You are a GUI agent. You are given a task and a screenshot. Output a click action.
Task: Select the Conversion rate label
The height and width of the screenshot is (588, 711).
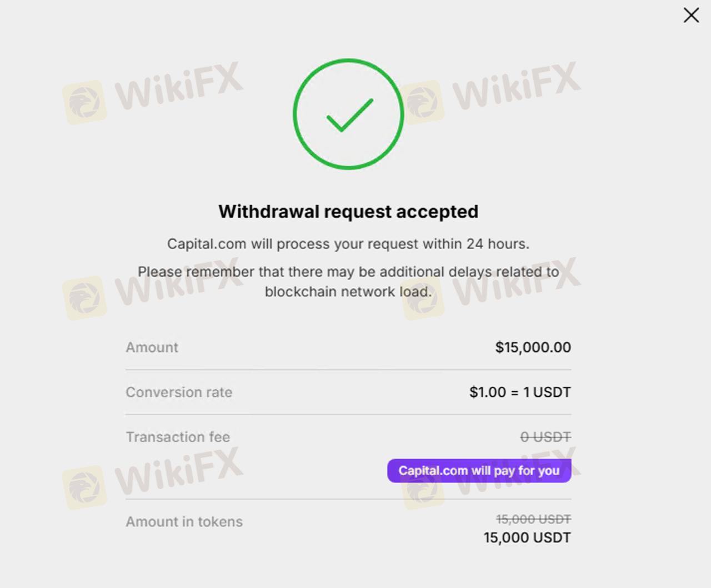pyautogui.click(x=179, y=392)
